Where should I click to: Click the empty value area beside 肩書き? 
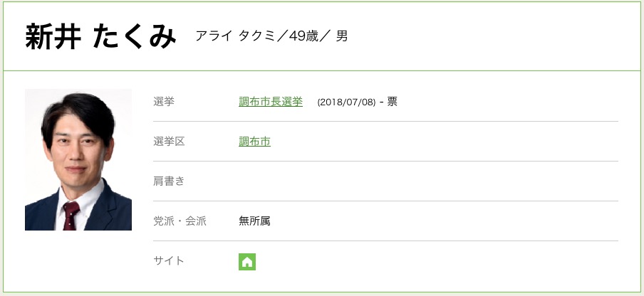(427, 181)
